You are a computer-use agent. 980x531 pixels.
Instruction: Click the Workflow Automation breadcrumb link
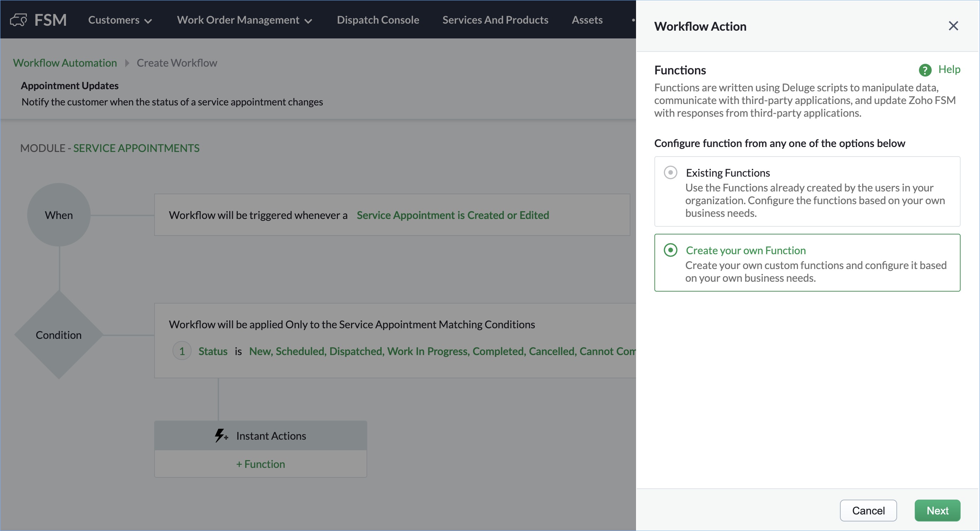point(65,63)
